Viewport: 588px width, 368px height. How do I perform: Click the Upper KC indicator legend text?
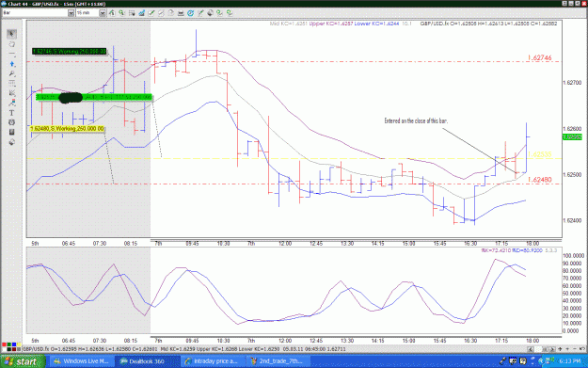point(331,24)
